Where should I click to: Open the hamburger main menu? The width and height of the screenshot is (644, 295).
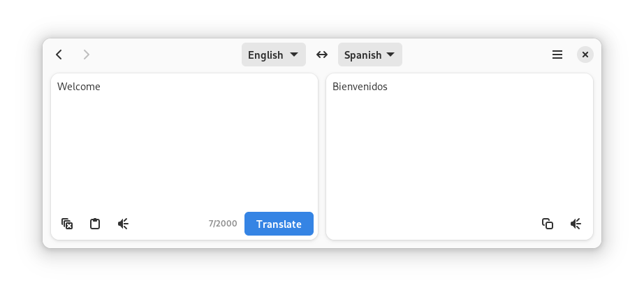(557, 55)
